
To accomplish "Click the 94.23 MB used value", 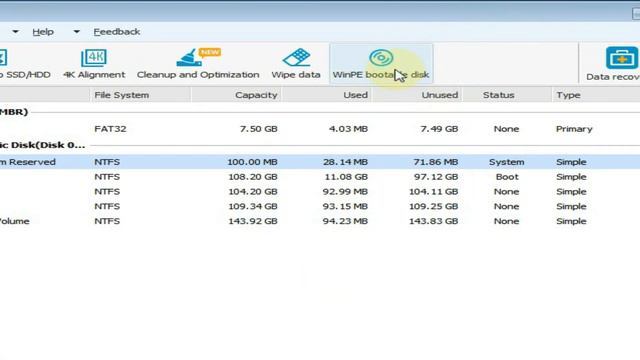I will [x=345, y=221].
